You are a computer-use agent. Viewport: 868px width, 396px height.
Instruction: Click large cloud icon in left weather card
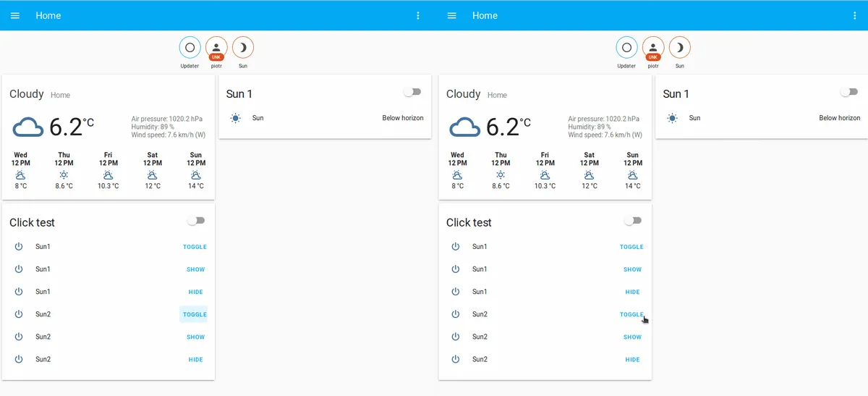(x=27, y=127)
